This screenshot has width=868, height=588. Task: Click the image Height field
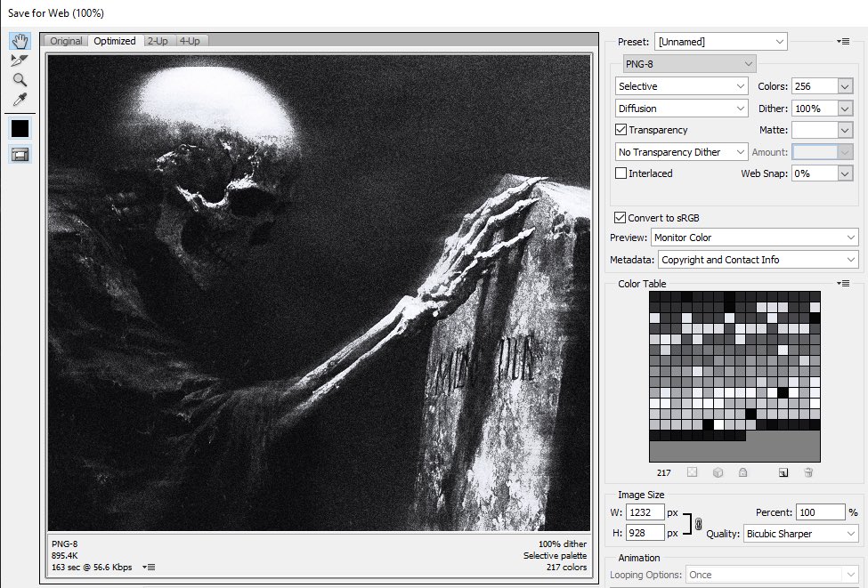(645, 533)
